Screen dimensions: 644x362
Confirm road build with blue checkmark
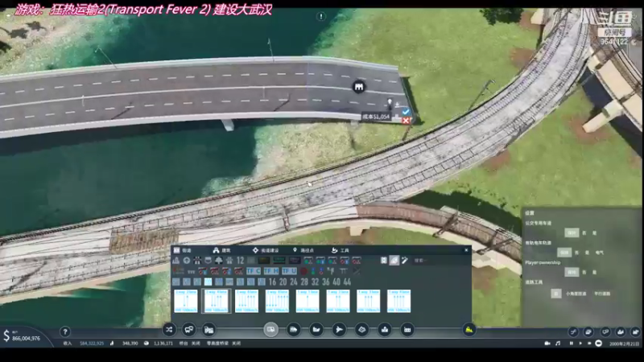406,112
